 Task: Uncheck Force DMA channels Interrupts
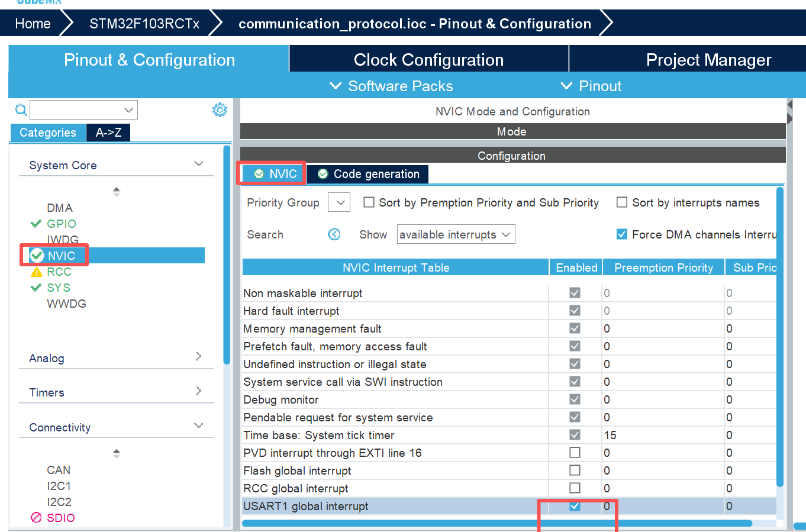click(622, 234)
